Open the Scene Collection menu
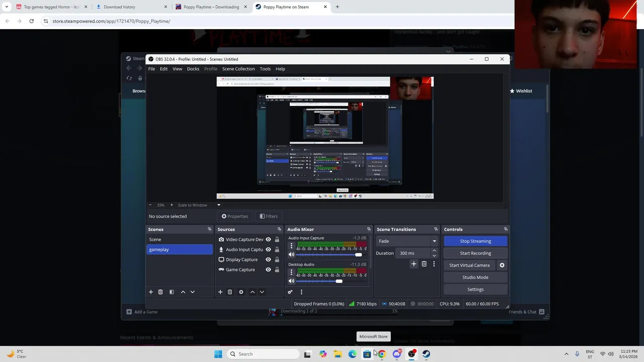Viewport: 644px width, 362px height. tap(238, 69)
